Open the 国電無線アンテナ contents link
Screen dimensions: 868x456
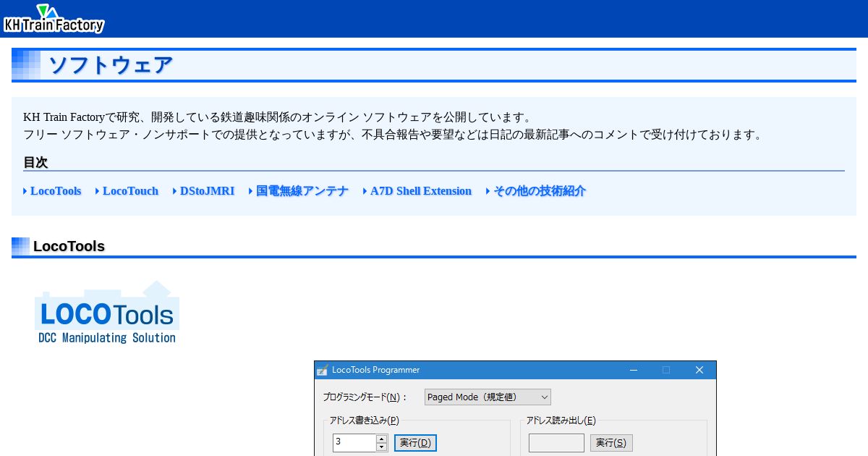(302, 191)
